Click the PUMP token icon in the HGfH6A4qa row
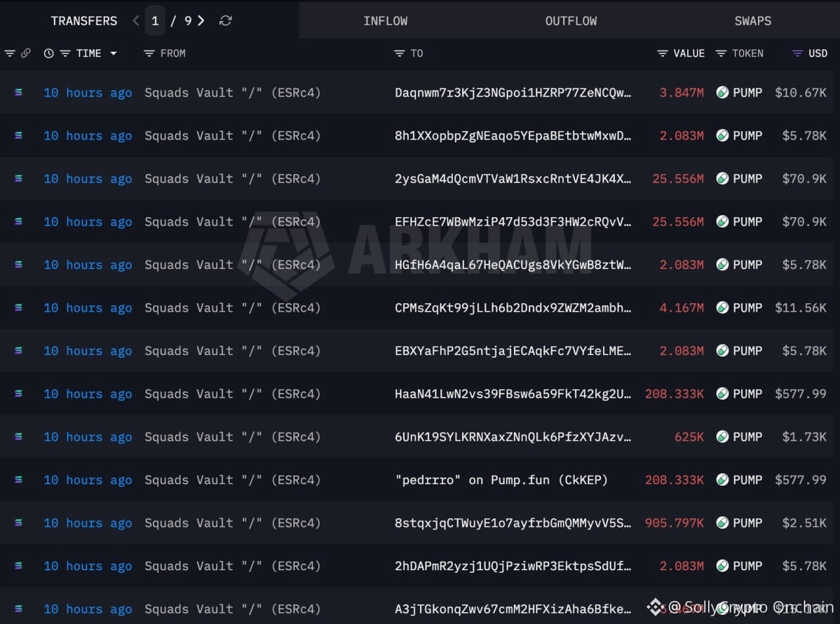 click(723, 264)
